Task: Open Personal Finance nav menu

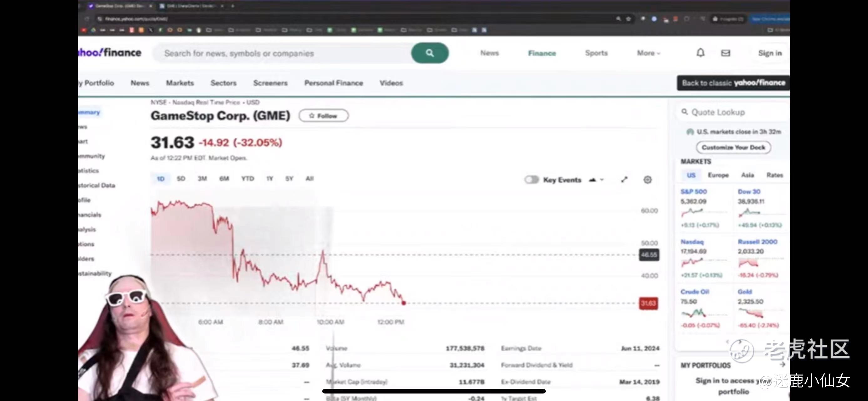Action: click(334, 83)
